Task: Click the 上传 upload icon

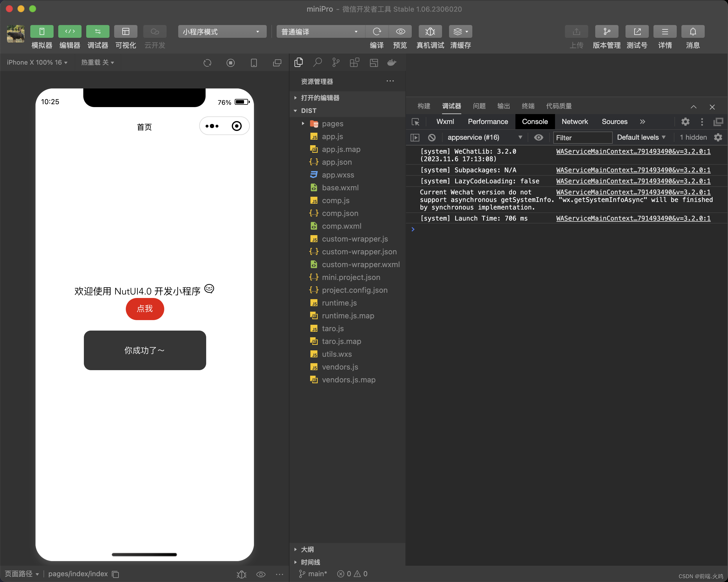Action: point(576,32)
